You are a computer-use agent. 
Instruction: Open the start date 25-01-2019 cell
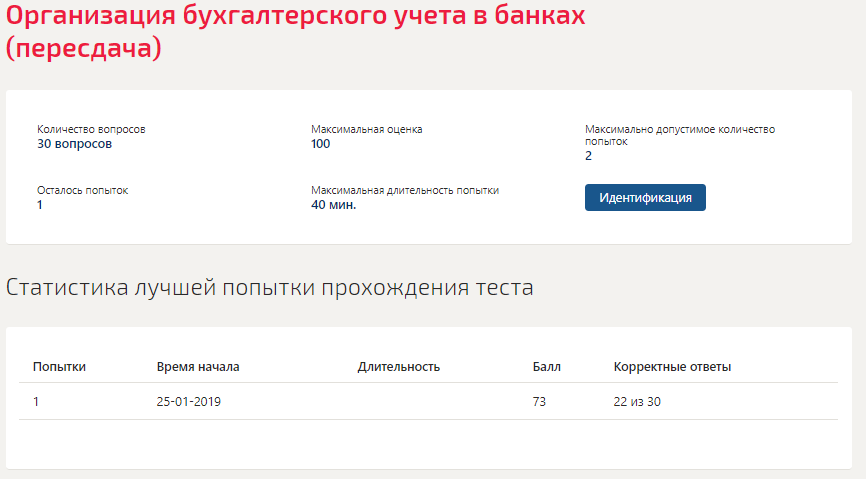coord(189,402)
